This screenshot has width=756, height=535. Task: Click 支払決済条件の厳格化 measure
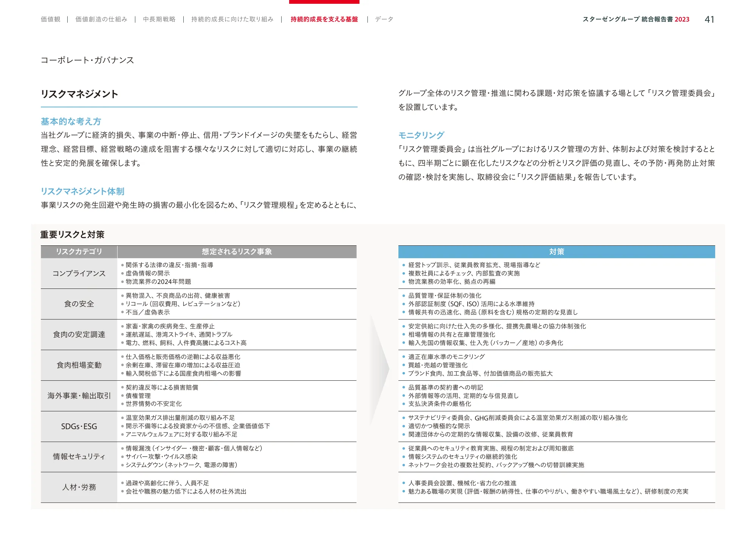440,404
